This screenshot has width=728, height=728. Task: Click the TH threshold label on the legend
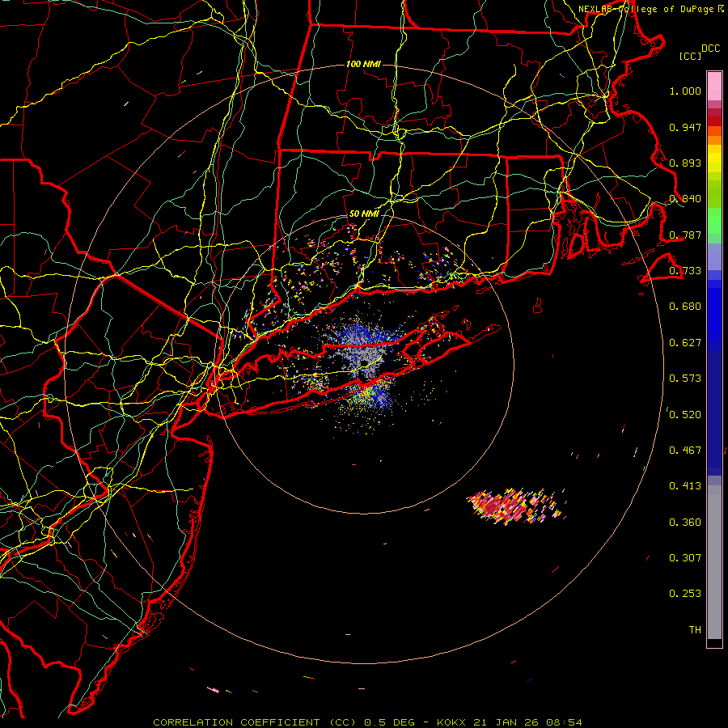[695, 630]
